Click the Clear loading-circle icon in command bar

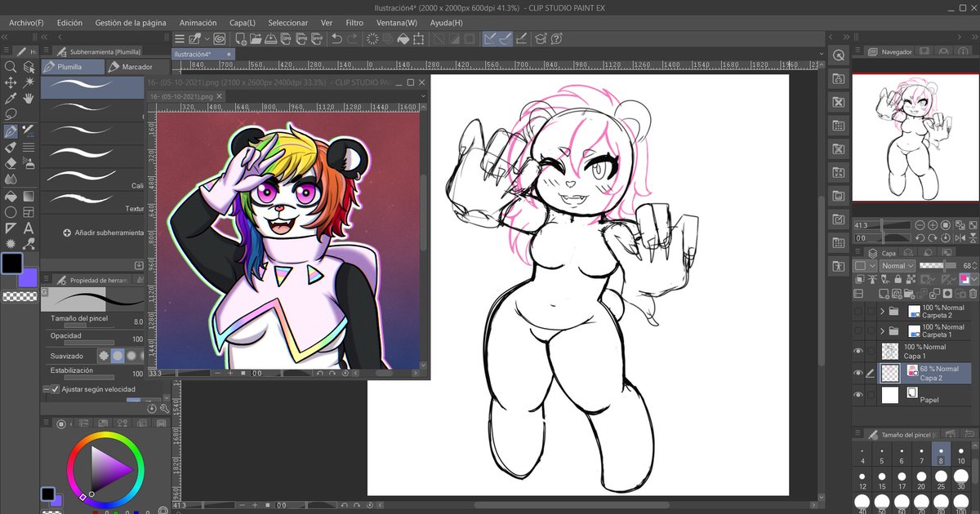click(x=372, y=38)
